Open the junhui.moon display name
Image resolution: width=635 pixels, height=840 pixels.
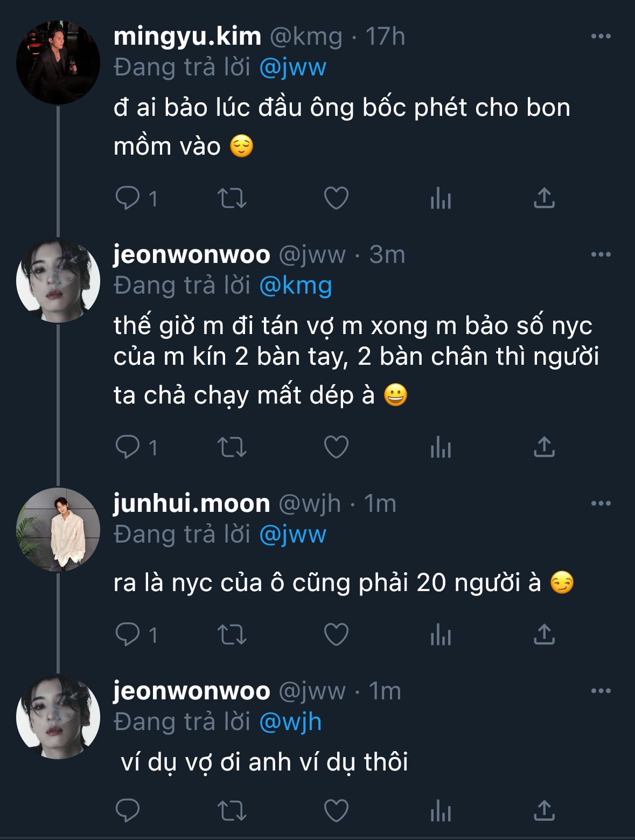point(192,504)
